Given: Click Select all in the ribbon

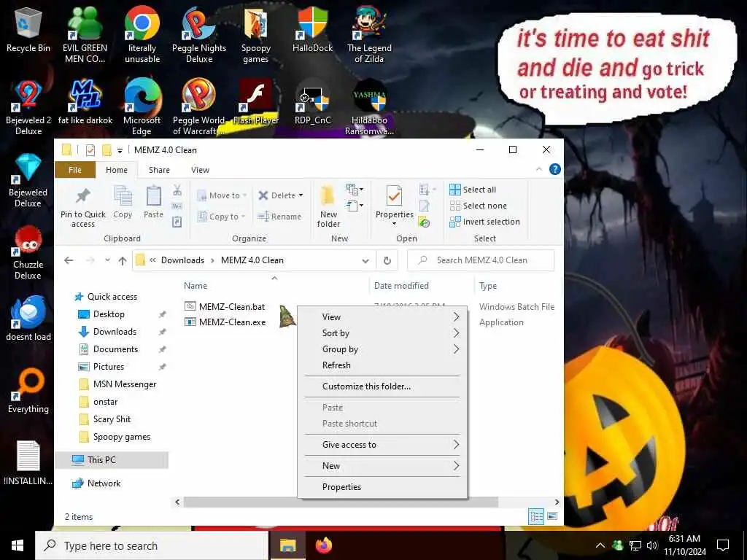Looking at the screenshot, I should pyautogui.click(x=473, y=190).
